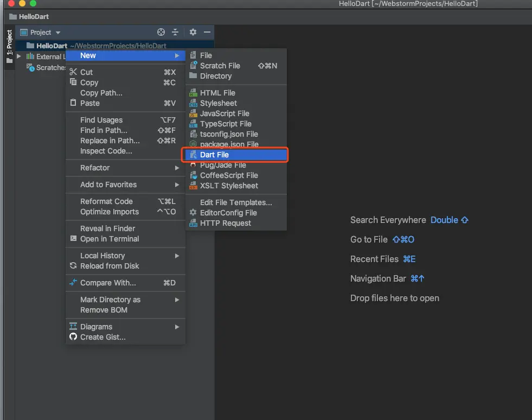
Task: Create new File from submenu
Action: [236, 55]
